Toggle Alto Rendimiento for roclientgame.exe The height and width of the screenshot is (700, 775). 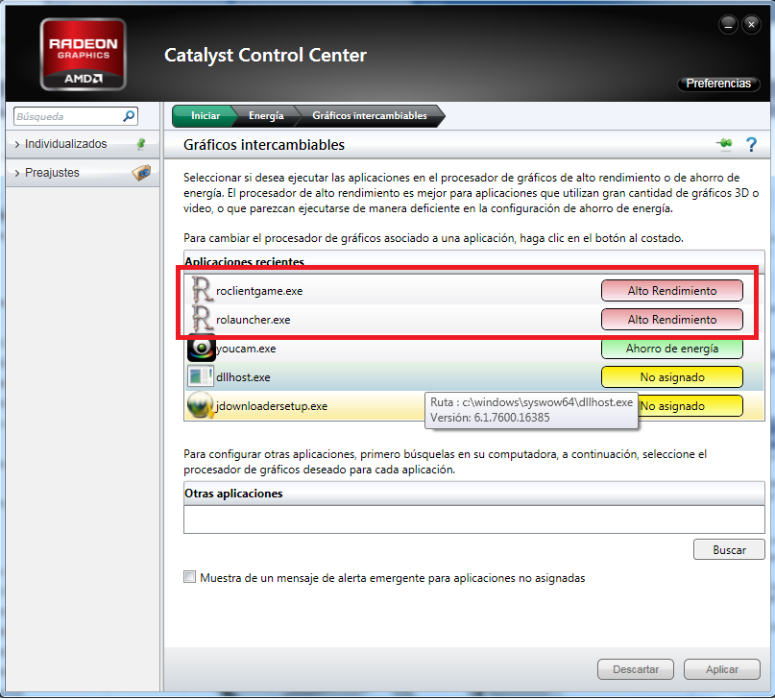[671, 291]
